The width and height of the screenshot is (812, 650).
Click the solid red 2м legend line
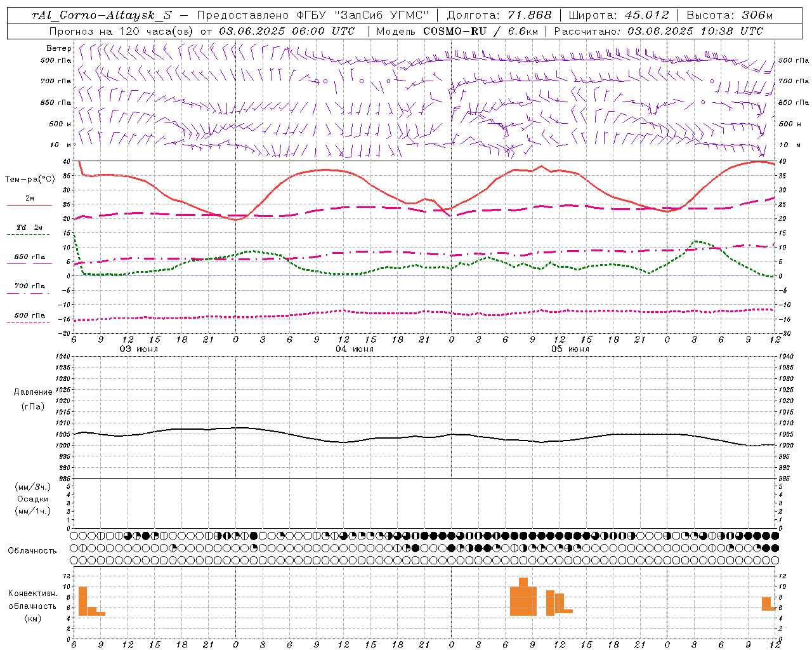coord(29,205)
